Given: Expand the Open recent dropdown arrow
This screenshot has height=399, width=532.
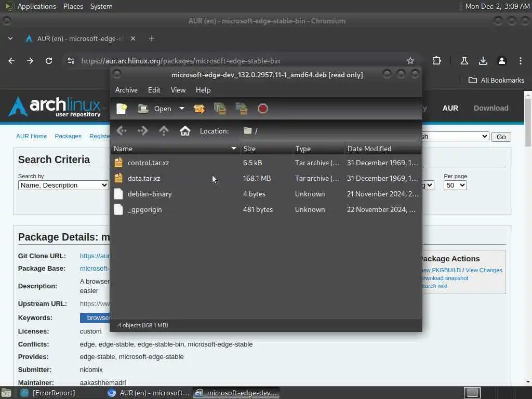Looking at the screenshot, I should click(x=182, y=109).
